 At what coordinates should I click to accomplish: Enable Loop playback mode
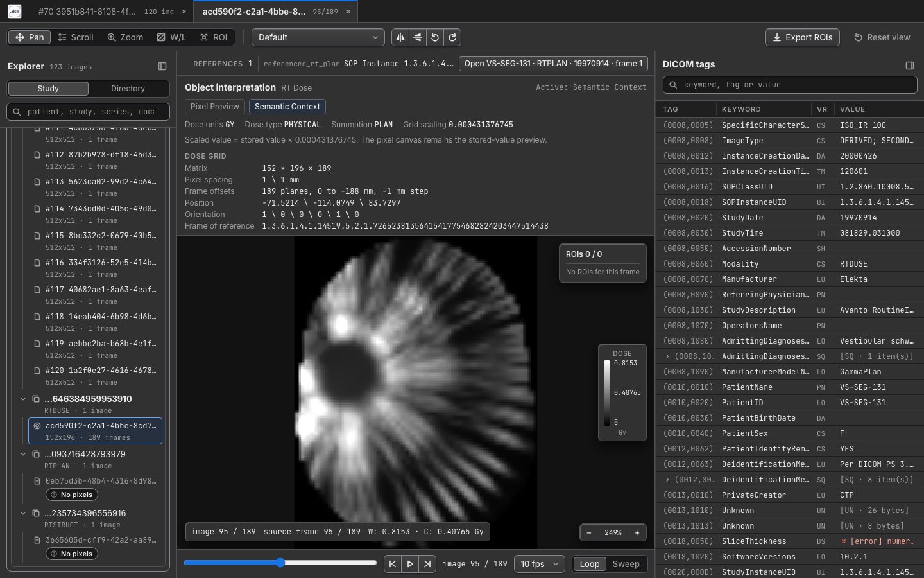(x=590, y=564)
